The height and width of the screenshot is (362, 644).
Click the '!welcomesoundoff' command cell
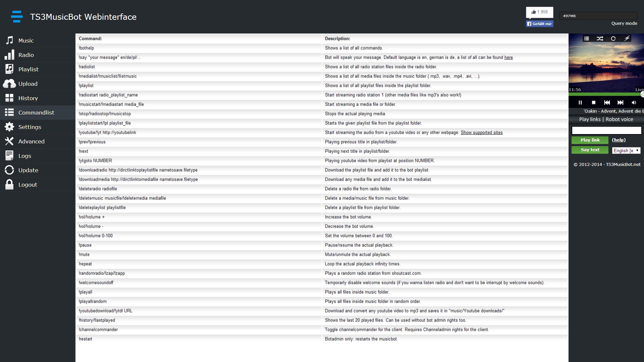[x=199, y=283]
